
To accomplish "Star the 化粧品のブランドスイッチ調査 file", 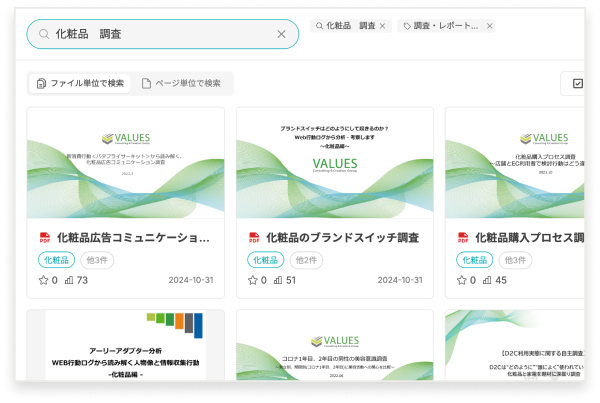I will [253, 280].
